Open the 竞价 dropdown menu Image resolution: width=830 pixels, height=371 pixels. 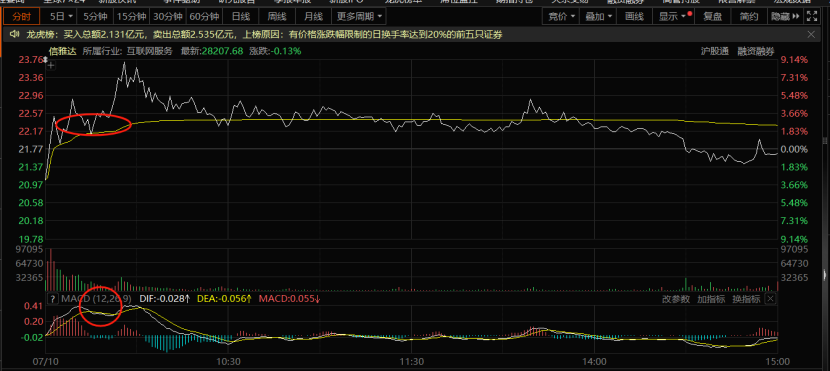(x=562, y=16)
